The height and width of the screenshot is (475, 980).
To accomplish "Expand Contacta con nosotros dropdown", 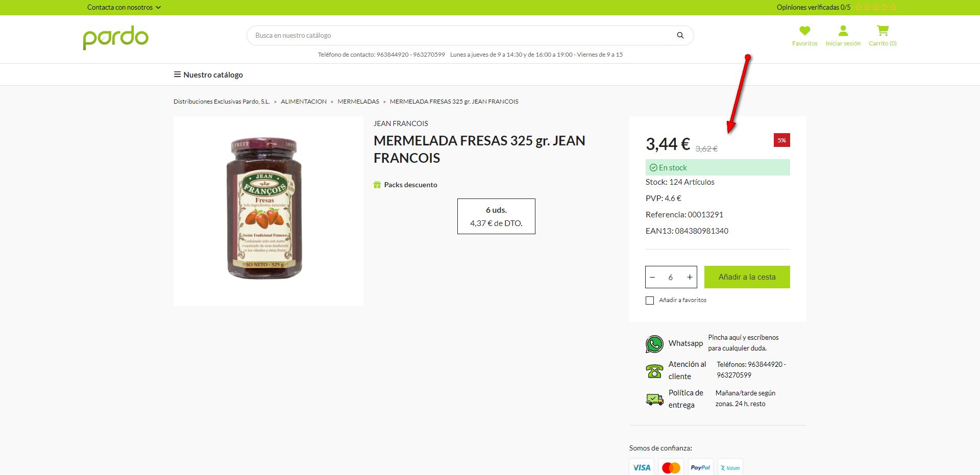I will click(x=124, y=7).
